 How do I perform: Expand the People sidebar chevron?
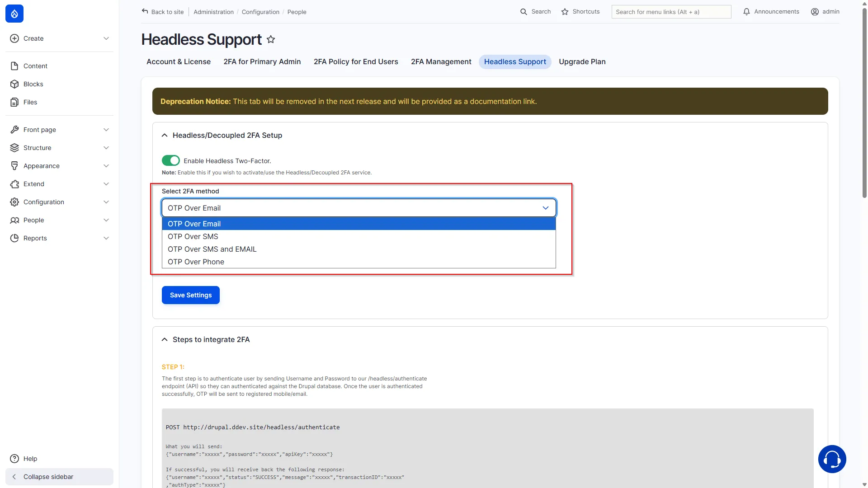click(x=106, y=220)
